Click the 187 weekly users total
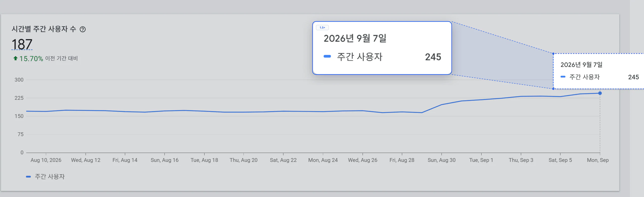 tap(22, 44)
